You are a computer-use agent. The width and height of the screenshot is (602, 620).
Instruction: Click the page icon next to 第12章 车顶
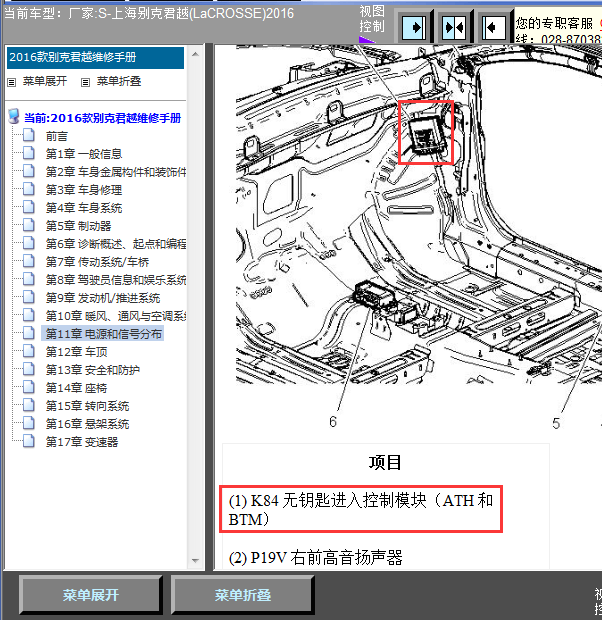pyautogui.click(x=28, y=351)
